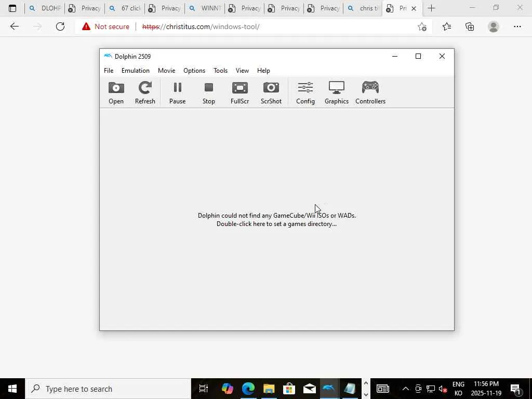The image size is (532, 399).
Task: Open the Edge Favorites list icon
Action: coord(446,26)
